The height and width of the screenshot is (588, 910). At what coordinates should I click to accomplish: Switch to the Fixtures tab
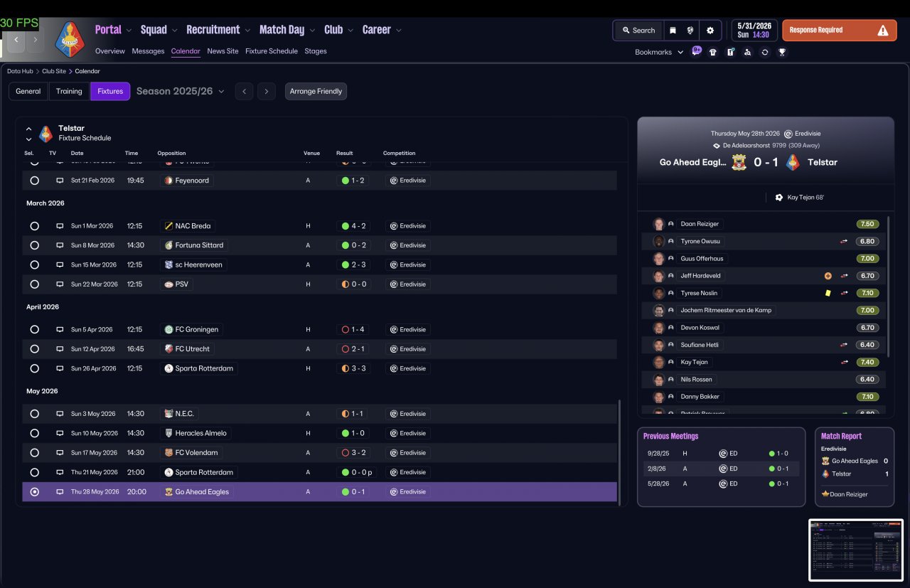click(x=110, y=91)
